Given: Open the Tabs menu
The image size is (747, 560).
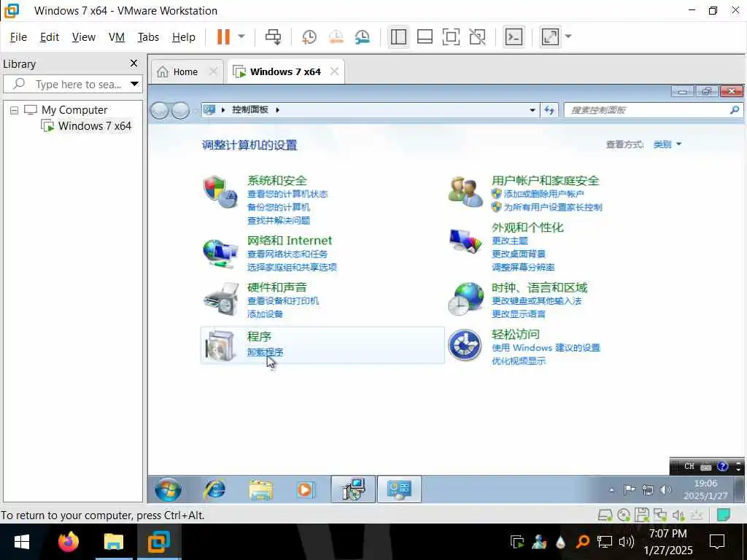Looking at the screenshot, I should click(148, 37).
